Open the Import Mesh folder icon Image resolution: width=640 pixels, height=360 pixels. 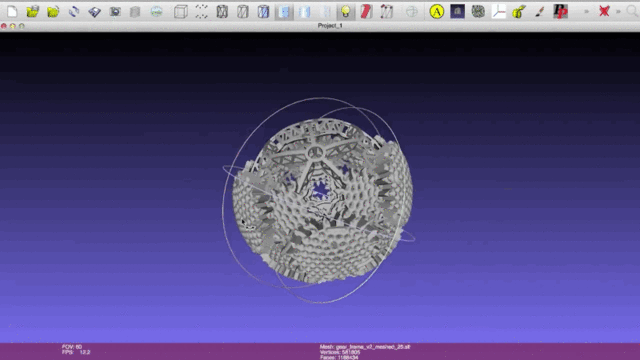point(53,11)
